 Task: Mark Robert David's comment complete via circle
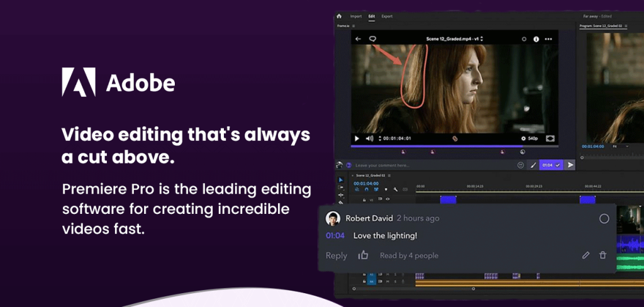click(604, 219)
